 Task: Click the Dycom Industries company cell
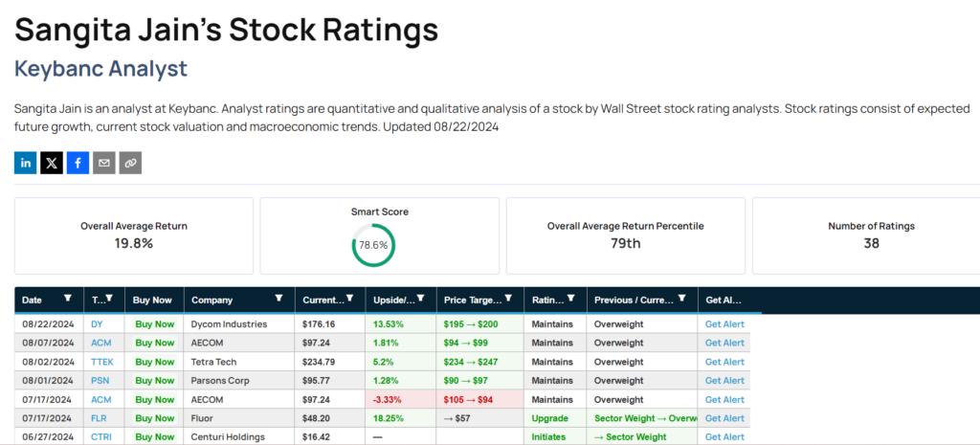239,324
